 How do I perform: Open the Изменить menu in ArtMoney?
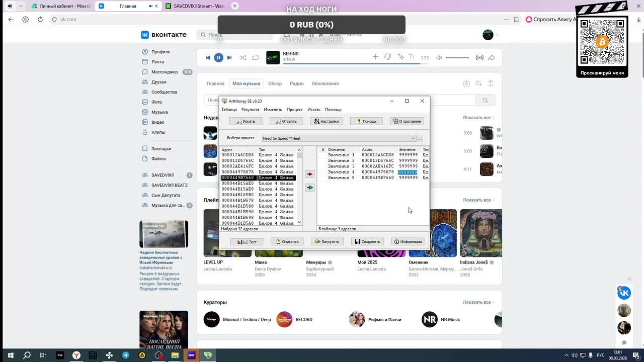pyautogui.click(x=273, y=110)
